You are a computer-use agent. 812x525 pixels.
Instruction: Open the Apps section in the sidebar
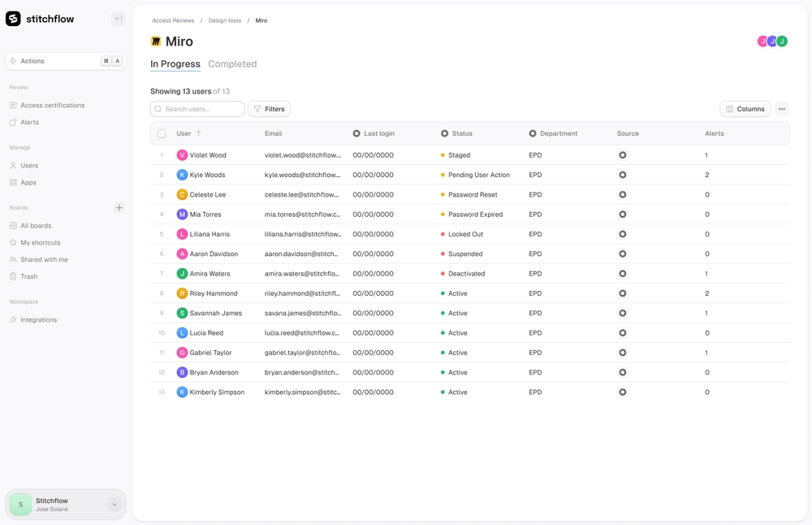[x=28, y=182]
